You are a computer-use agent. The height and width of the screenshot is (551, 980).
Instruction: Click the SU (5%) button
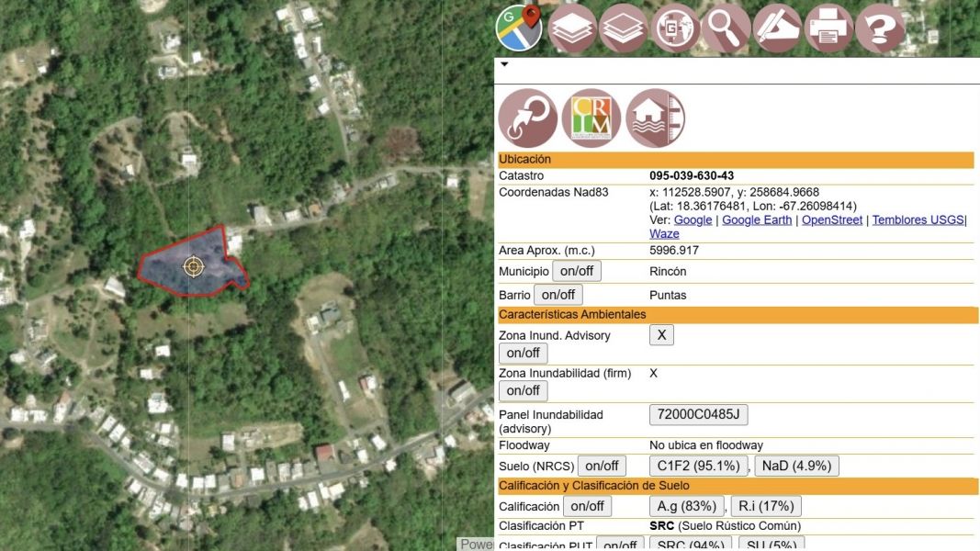click(x=772, y=545)
